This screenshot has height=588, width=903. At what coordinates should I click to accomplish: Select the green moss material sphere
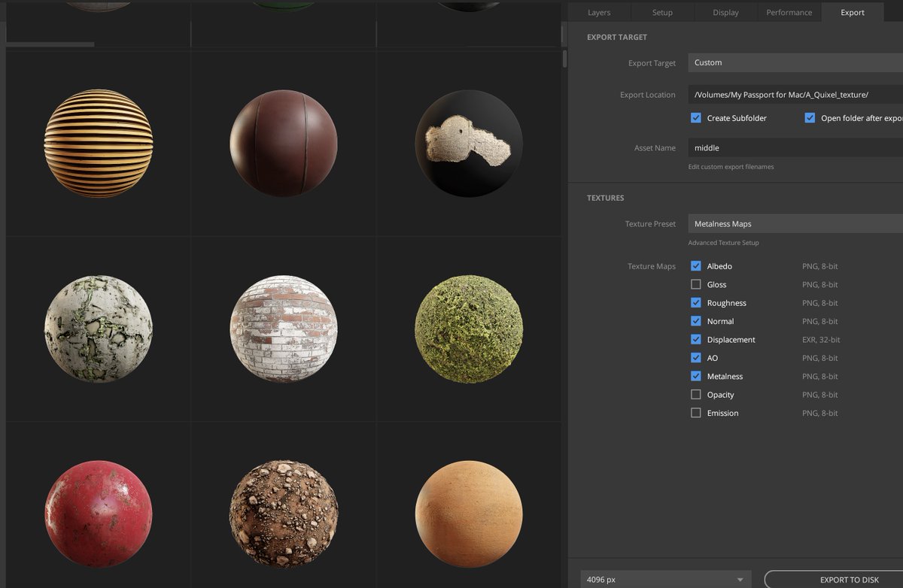(x=469, y=329)
